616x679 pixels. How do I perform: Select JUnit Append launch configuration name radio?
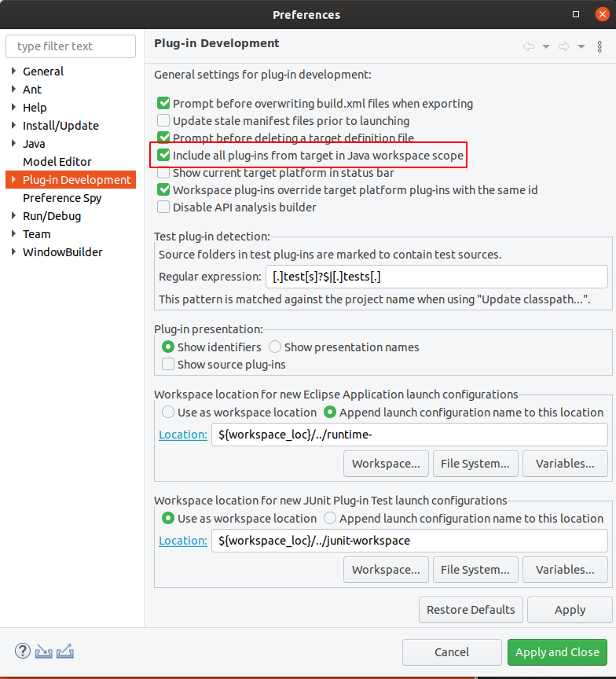(330, 518)
